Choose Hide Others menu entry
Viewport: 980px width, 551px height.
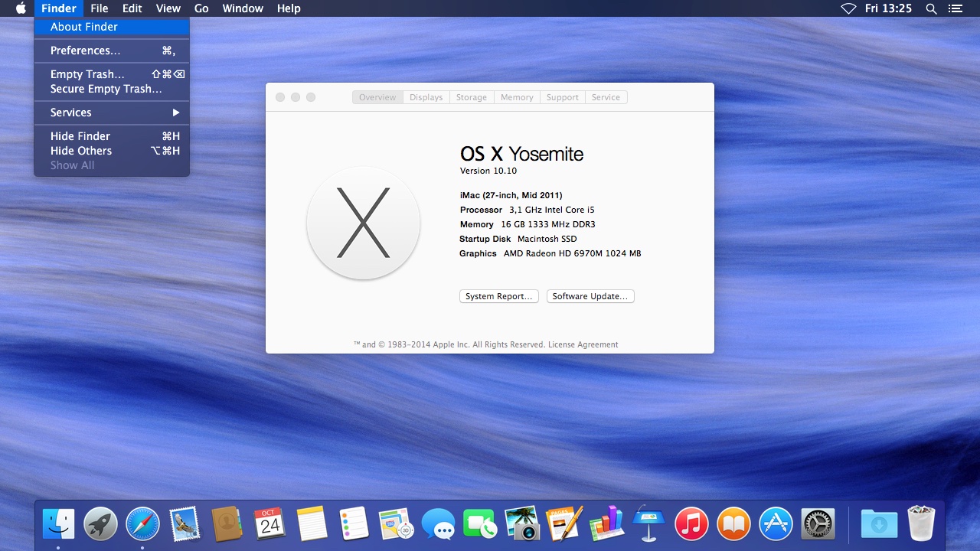coord(112,151)
